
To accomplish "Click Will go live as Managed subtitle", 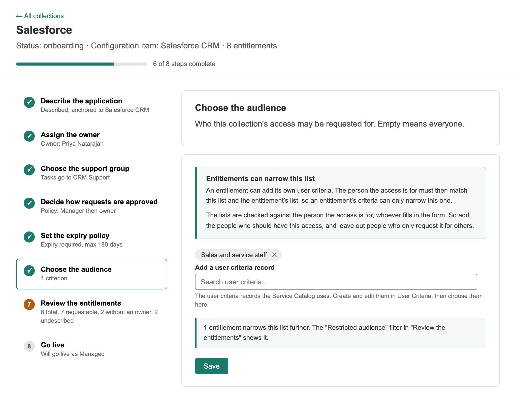I will 73,354.
